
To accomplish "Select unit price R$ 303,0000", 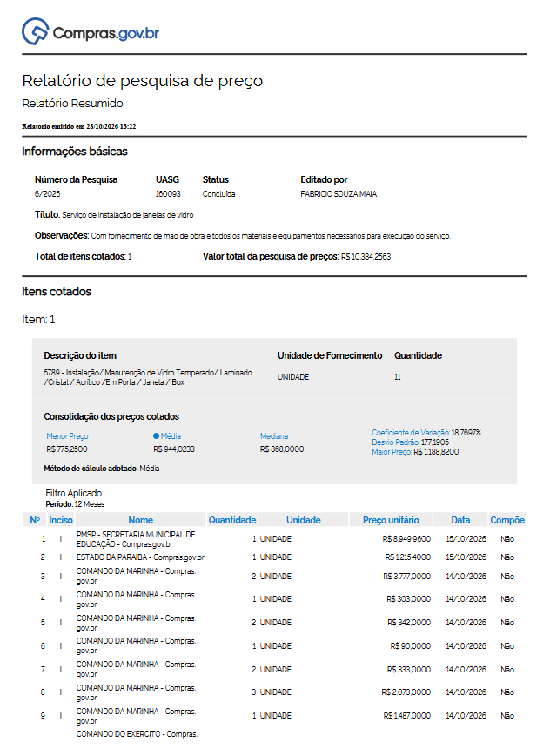I will click(x=409, y=599).
